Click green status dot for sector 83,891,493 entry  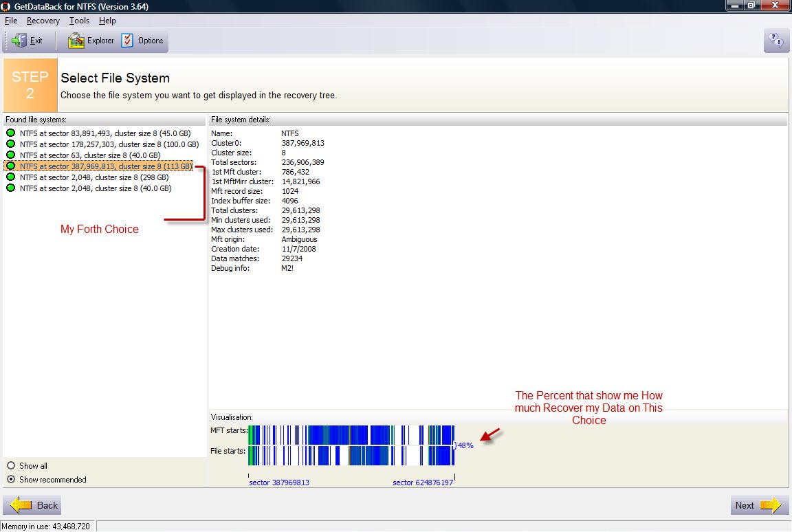coord(10,133)
